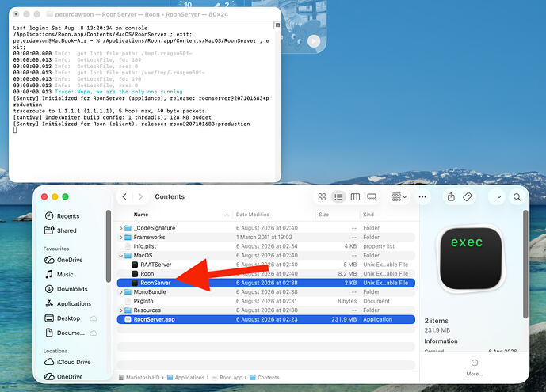
Task: Open the Group By dropdown in Finder
Action: (399, 197)
